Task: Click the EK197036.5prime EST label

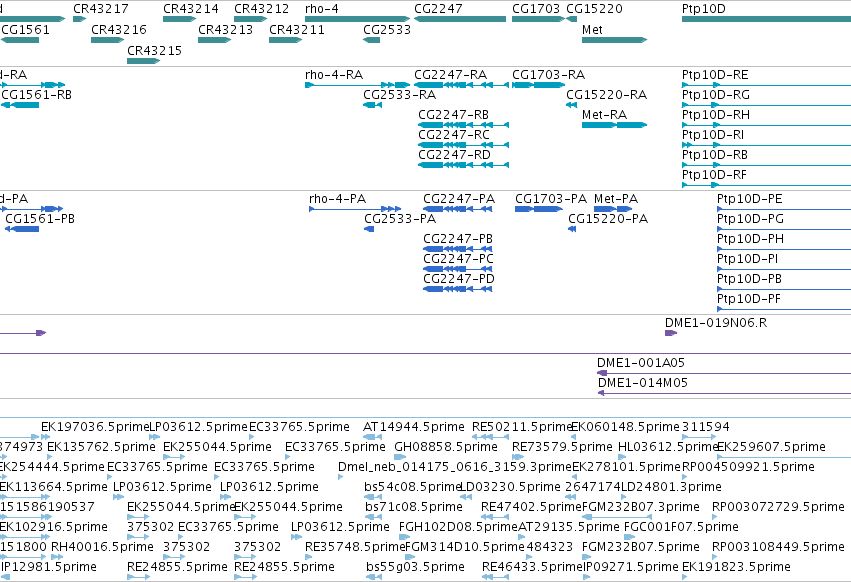Action: coord(95,427)
